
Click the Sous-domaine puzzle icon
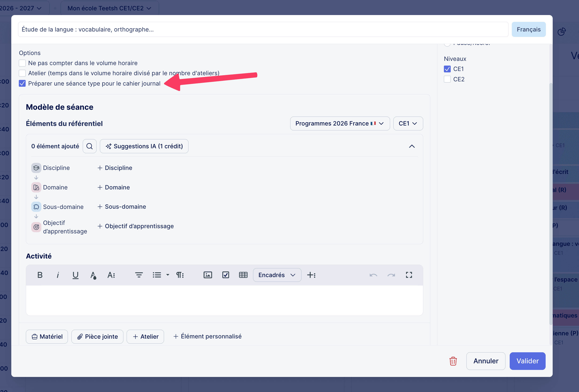coord(36,207)
